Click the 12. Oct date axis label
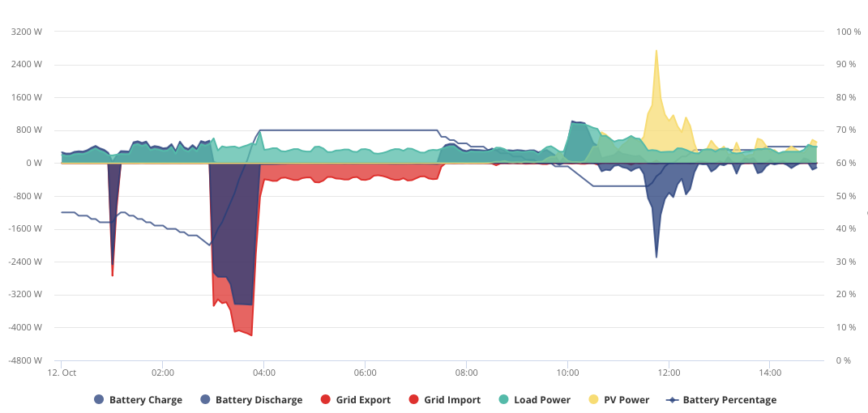The height and width of the screenshot is (413, 868). point(62,373)
